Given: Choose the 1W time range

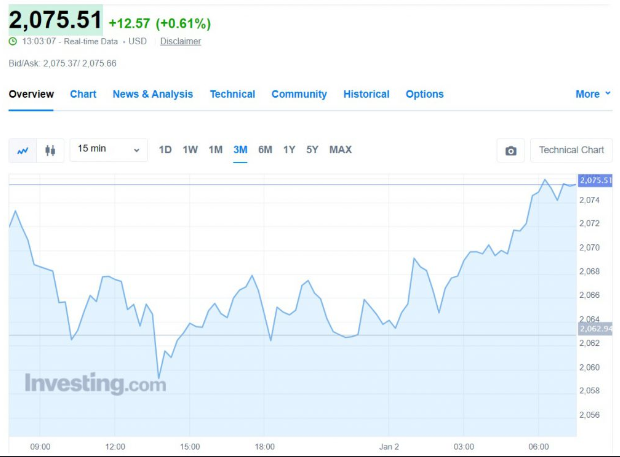Looking at the screenshot, I should pyautogui.click(x=190, y=150).
